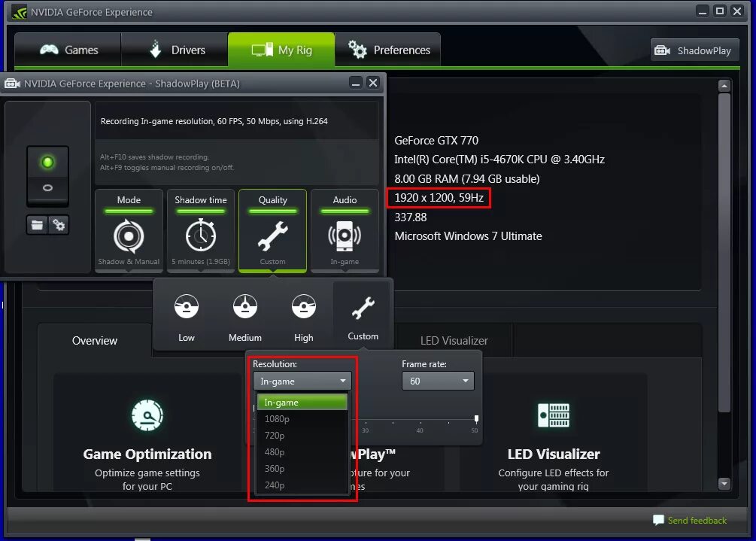
Task: Pick 240p in the resolution list
Action: (x=302, y=485)
